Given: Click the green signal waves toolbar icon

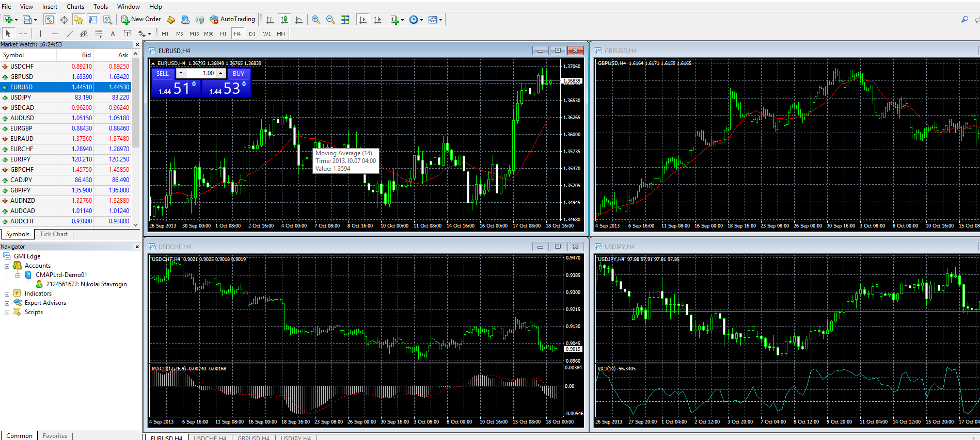Looking at the screenshot, I should coord(200,20).
